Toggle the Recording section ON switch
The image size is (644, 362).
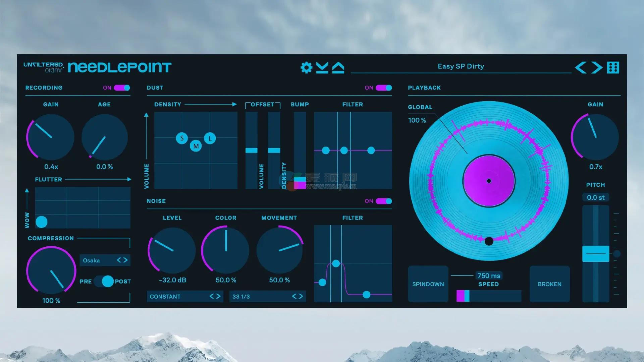tap(122, 88)
